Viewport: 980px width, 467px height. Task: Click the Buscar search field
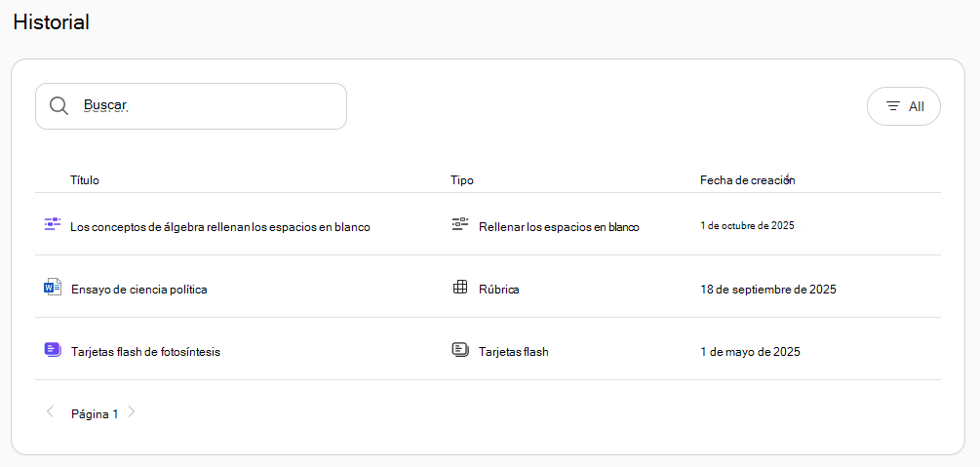[x=190, y=106]
